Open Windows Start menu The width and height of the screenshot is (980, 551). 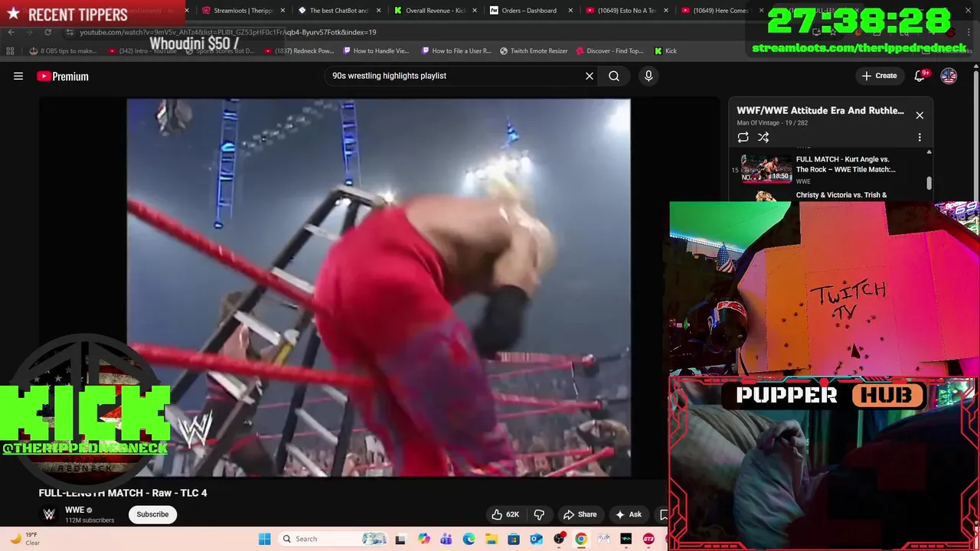tap(264, 539)
